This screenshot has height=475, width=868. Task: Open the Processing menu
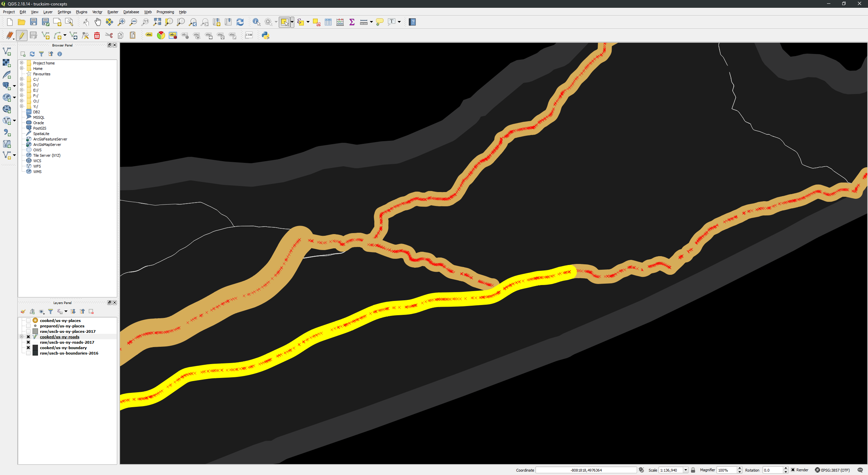(165, 12)
